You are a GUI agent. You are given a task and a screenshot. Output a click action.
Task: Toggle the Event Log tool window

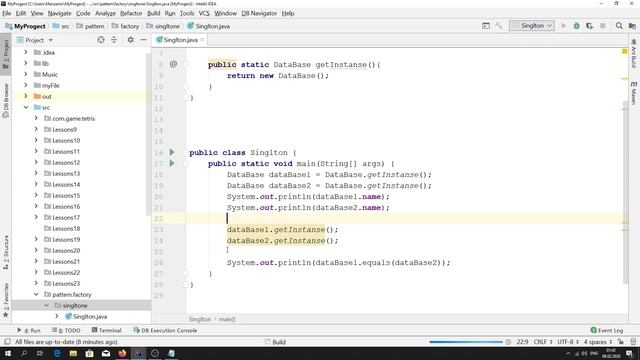607,330
